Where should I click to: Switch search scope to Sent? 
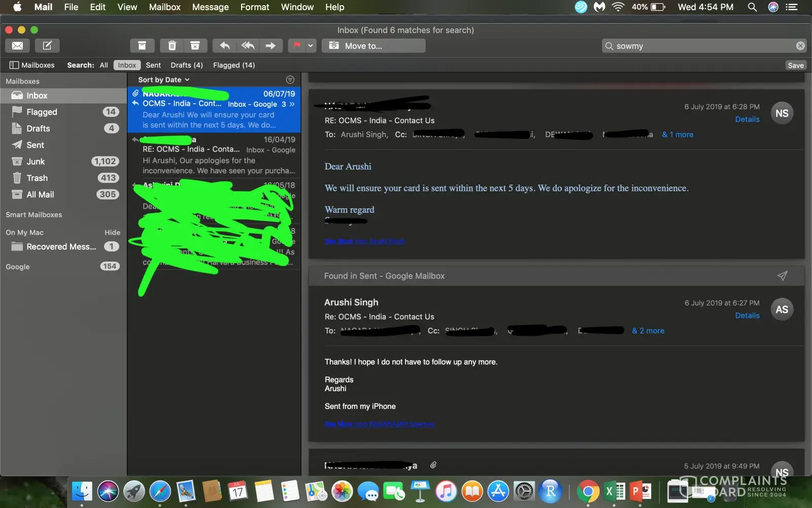point(153,65)
